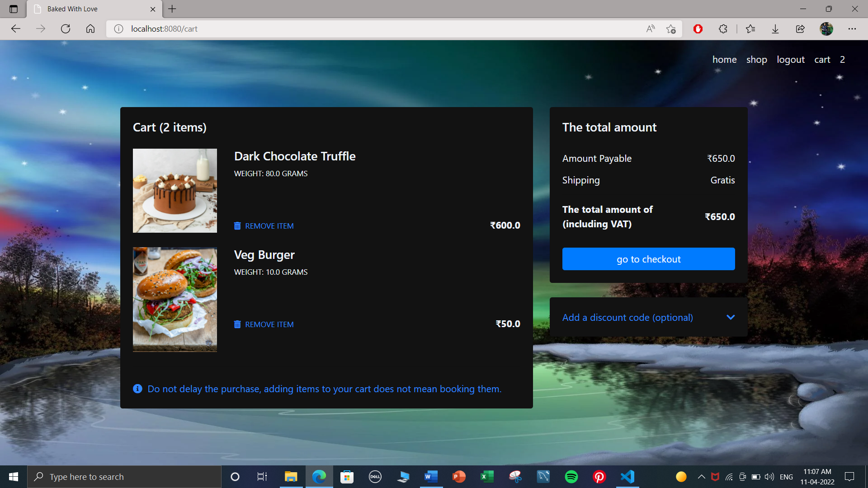Open Spotify from the taskbar
868x488 pixels.
[x=571, y=477]
